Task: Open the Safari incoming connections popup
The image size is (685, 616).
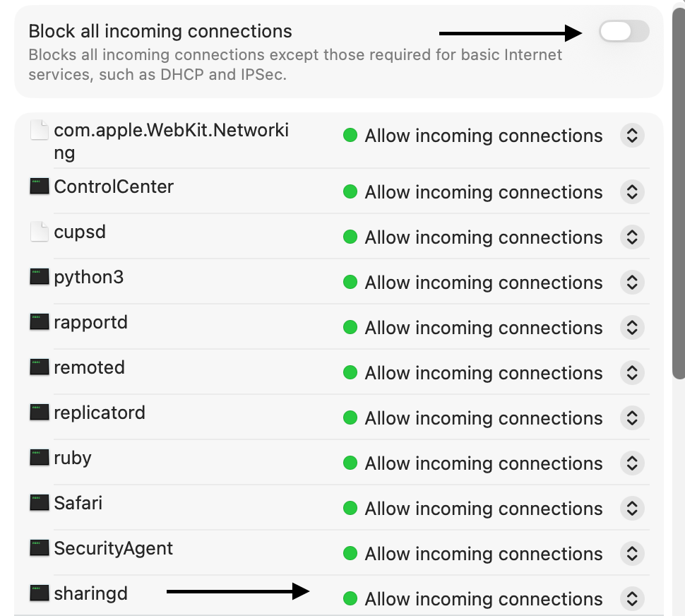Action: (632, 509)
